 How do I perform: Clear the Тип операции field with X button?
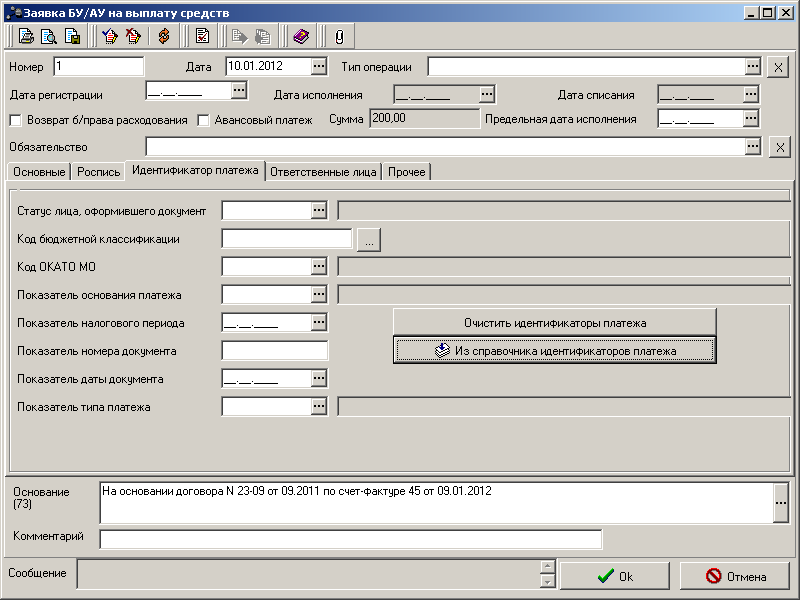point(779,67)
